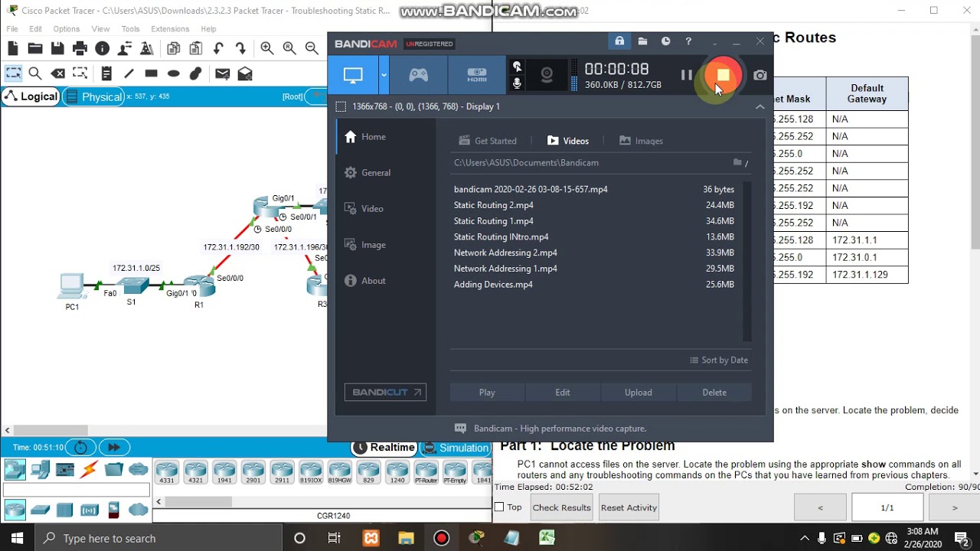This screenshot has height=551, width=980.
Task: Switch to Get Started tab
Action: click(x=488, y=141)
